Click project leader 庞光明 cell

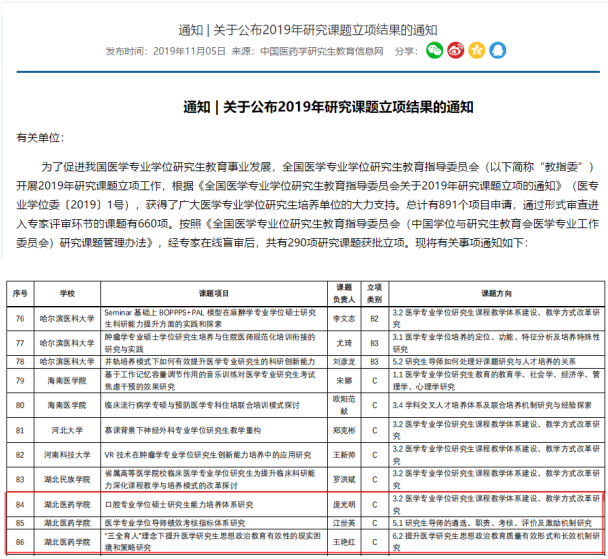(344, 504)
